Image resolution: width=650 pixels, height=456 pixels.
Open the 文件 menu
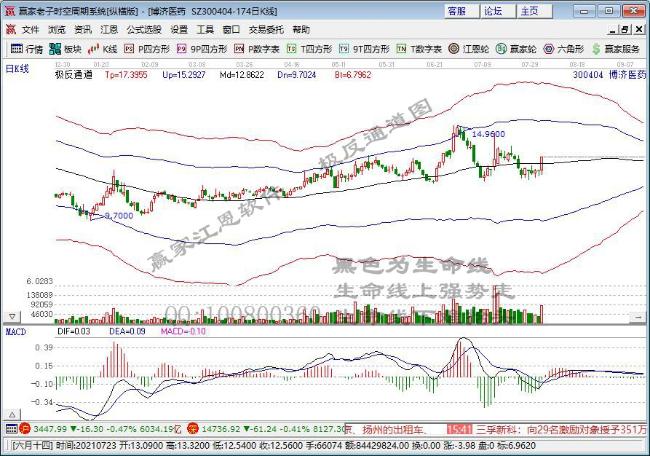coord(30,29)
